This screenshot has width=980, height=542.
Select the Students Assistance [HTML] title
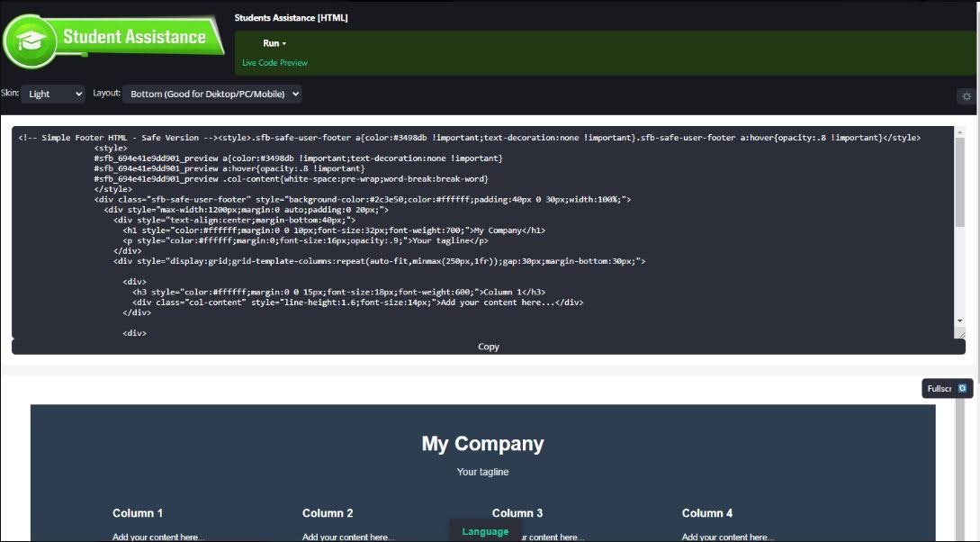click(x=289, y=17)
